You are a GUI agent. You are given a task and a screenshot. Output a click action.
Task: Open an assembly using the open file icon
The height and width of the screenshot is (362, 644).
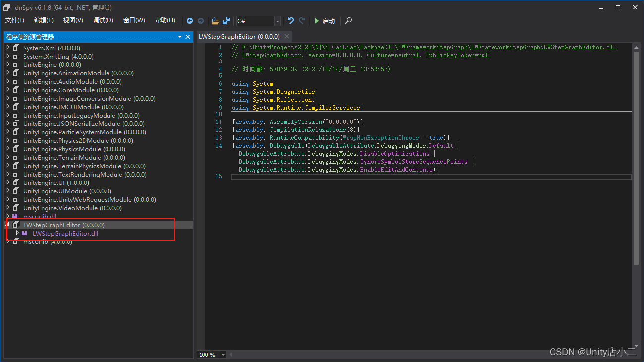point(215,21)
